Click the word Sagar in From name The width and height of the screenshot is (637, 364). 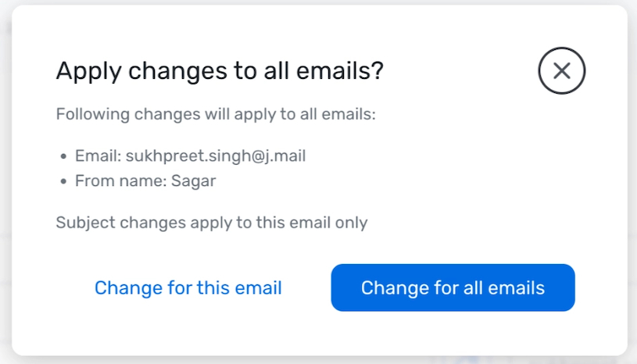(193, 181)
